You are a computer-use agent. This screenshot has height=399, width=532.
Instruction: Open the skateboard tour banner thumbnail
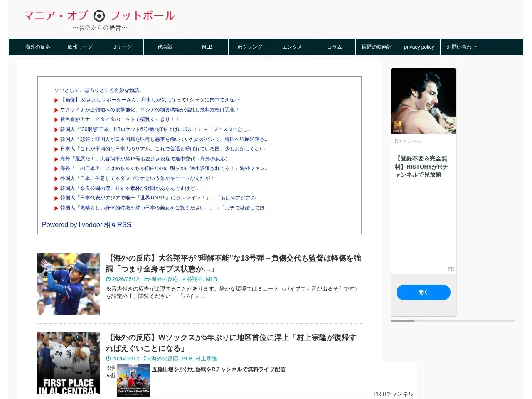click(x=133, y=380)
